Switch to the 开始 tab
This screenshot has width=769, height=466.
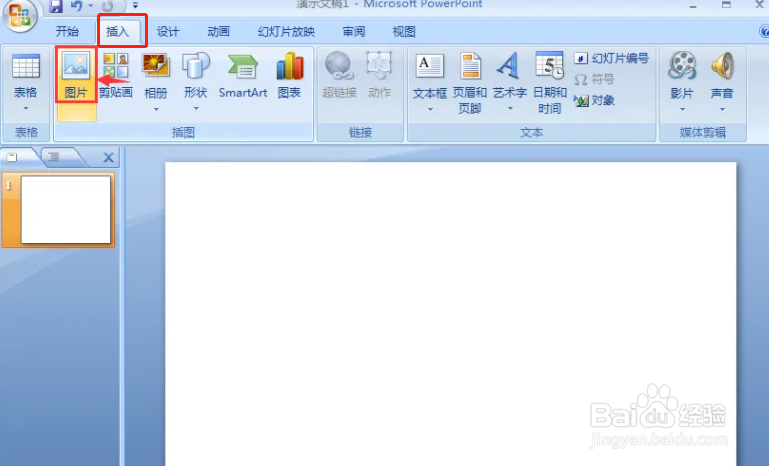(x=67, y=31)
